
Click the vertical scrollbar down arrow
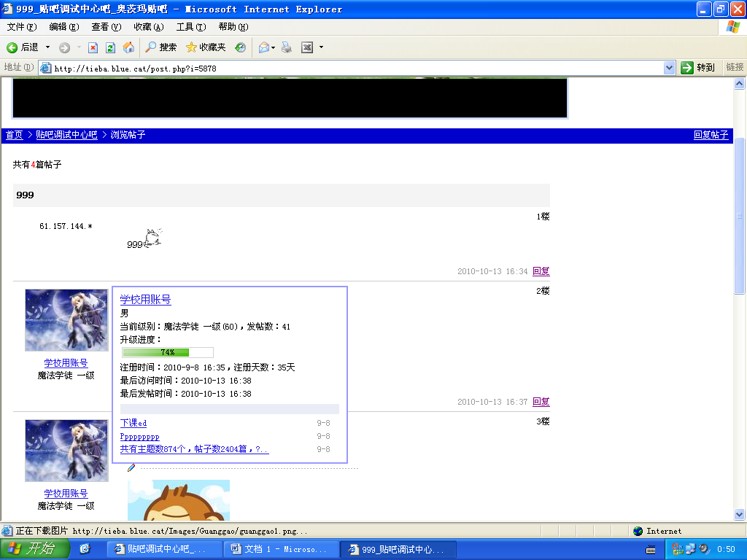tap(740, 514)
